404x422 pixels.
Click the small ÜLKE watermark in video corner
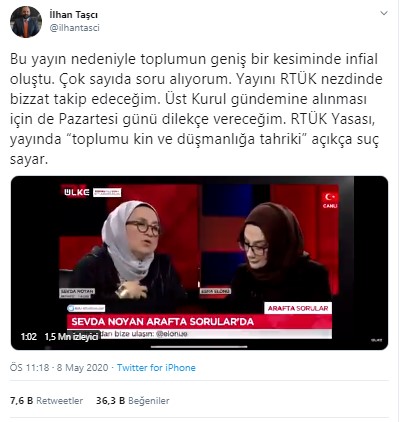(377, 340)
